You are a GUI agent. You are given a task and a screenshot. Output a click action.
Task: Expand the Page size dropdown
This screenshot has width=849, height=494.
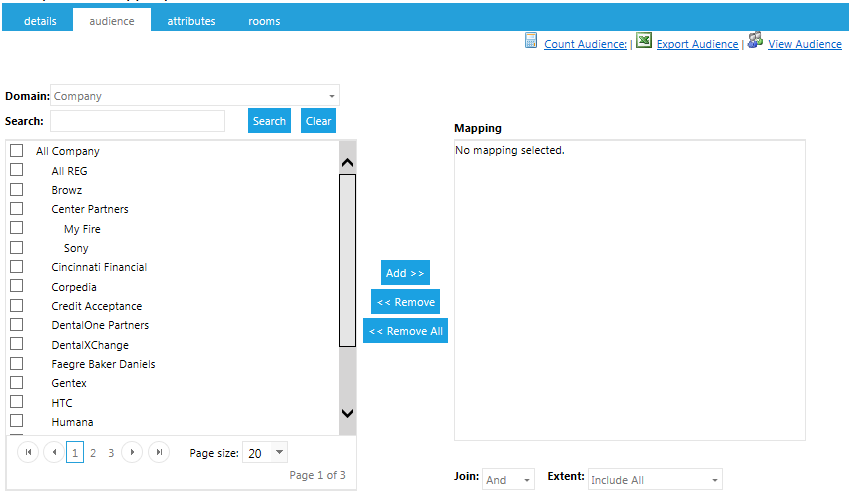coord(278,453)
